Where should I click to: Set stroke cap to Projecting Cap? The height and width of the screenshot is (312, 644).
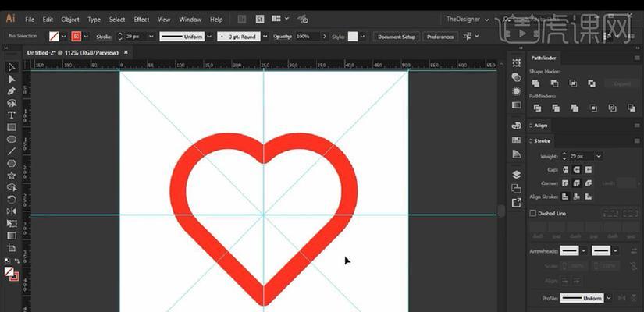[x=589, y=169]
